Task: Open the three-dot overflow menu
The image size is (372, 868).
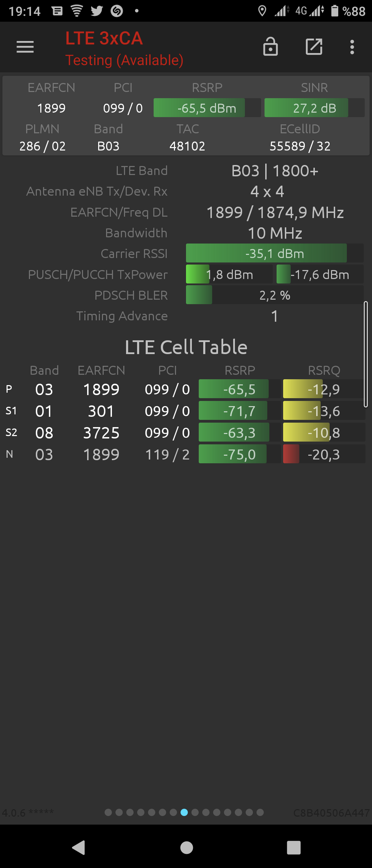Action: pos(352,47)
